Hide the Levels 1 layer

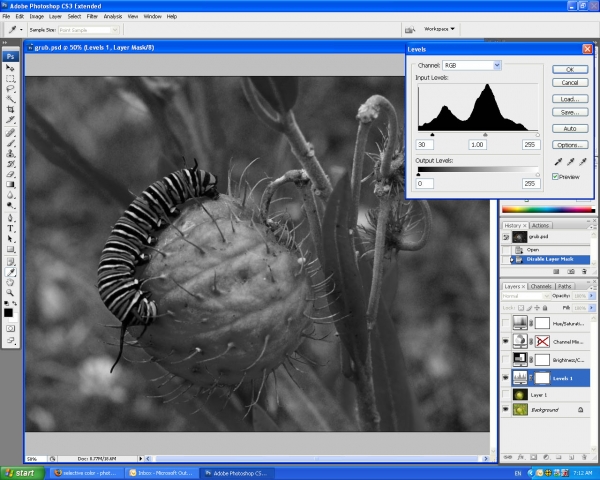pos(505,378)
